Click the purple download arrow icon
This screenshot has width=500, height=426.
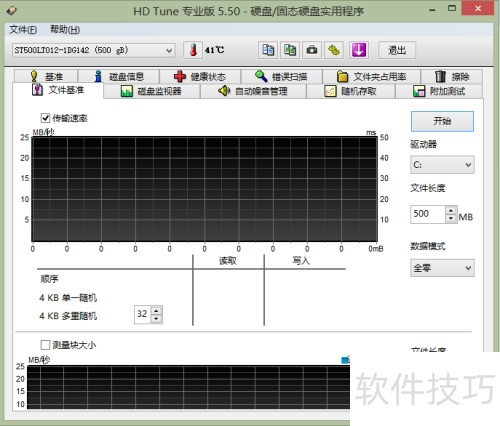click(359, 50)
